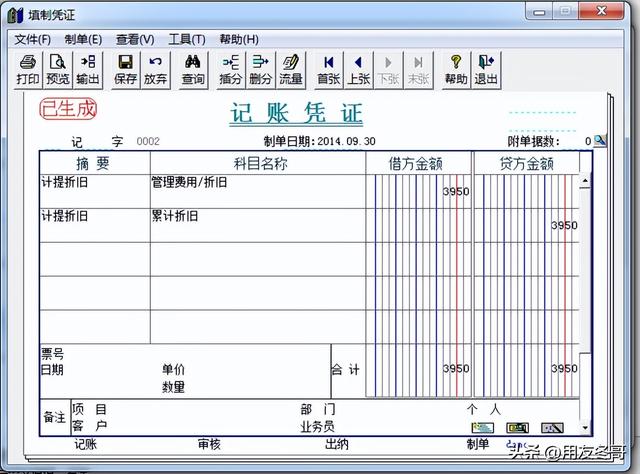Open 预览 print preview
Screen dimensions: 640x474
tap(58, 70)
